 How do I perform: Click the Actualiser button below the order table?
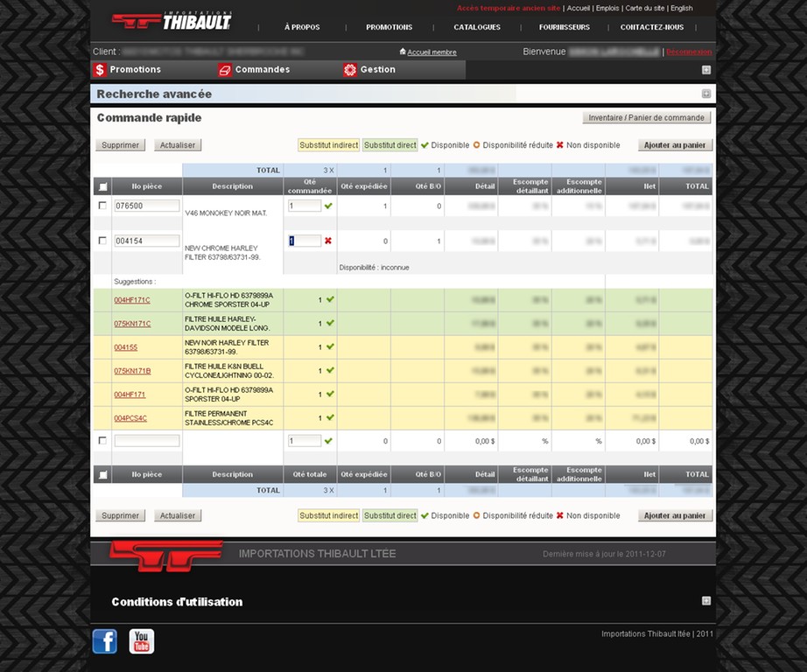pyautogui.click(x=178, y=515)
